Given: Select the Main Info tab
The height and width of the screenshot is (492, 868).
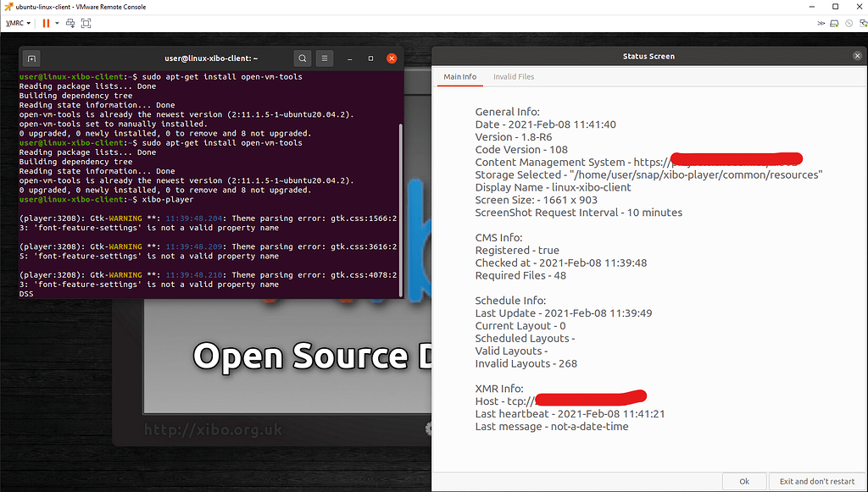Looking at the screenshot, I should coord(459,76).
